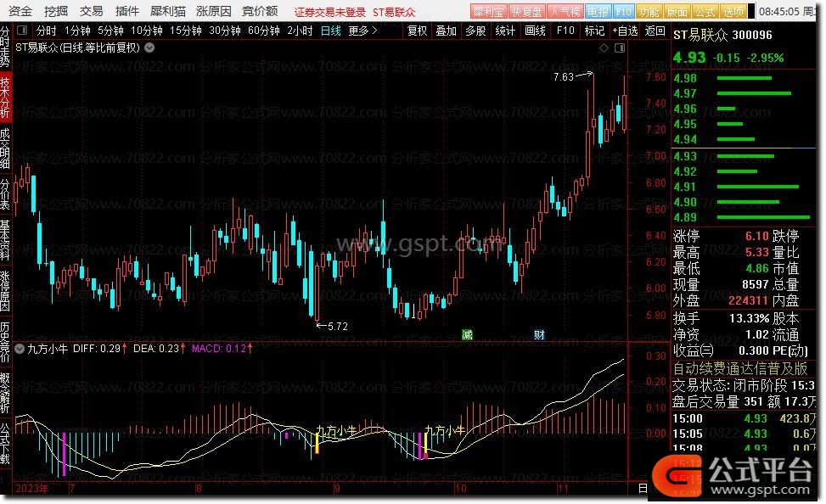
Task: Open the 概念解析 sidebar tab
Action: point(5,392)
